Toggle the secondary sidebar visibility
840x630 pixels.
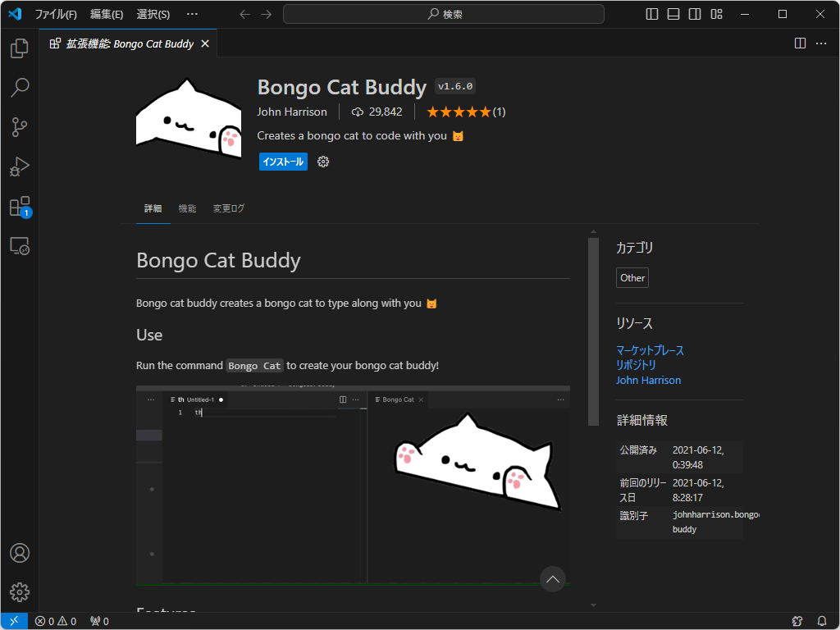[x=694, y=14]
